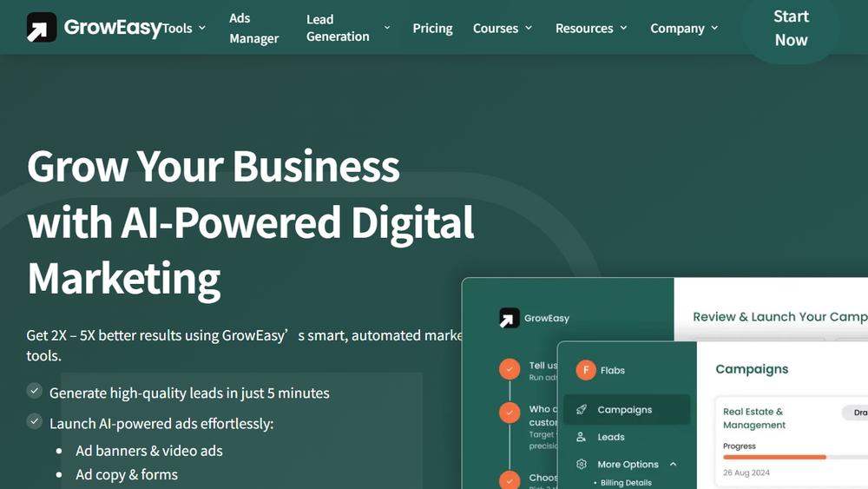
Task: Click the checkmark beside 'Launch AI-powered ads effortlessly'
Action: (x=35, y=421)
